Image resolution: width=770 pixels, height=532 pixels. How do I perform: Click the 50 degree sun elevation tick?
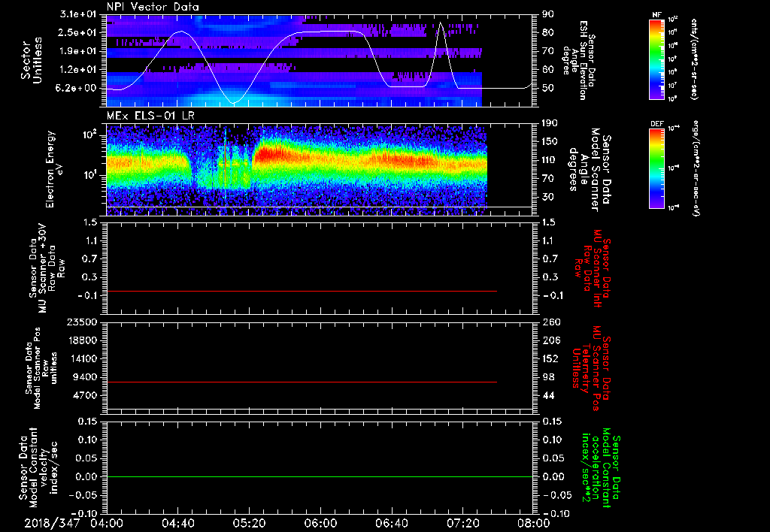tap(548, 88)
